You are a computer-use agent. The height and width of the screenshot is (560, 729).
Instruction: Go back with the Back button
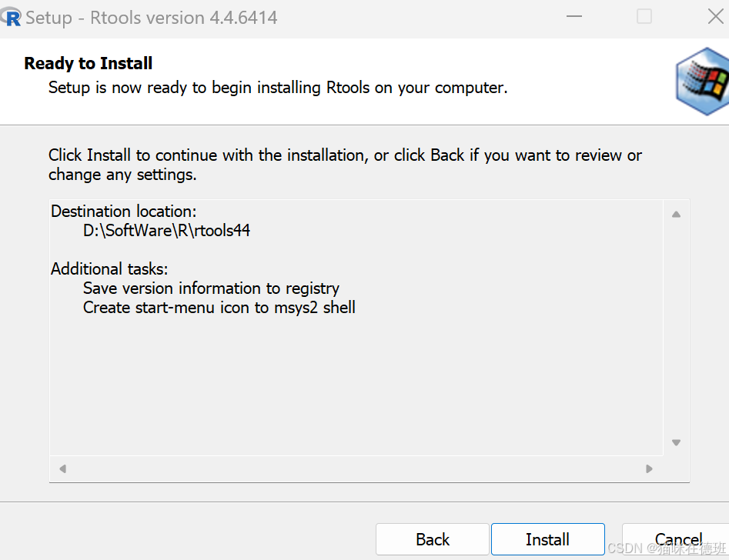coord(433,539)
